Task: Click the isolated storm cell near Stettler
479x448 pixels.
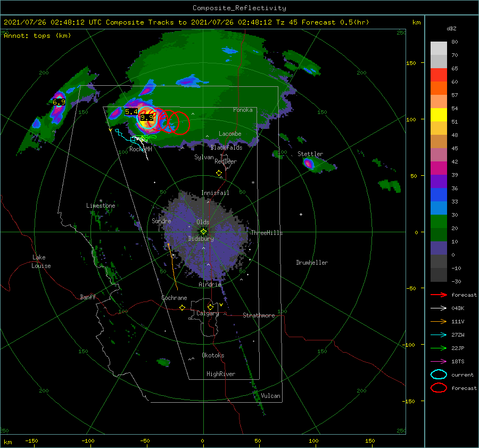Action: 309,164
